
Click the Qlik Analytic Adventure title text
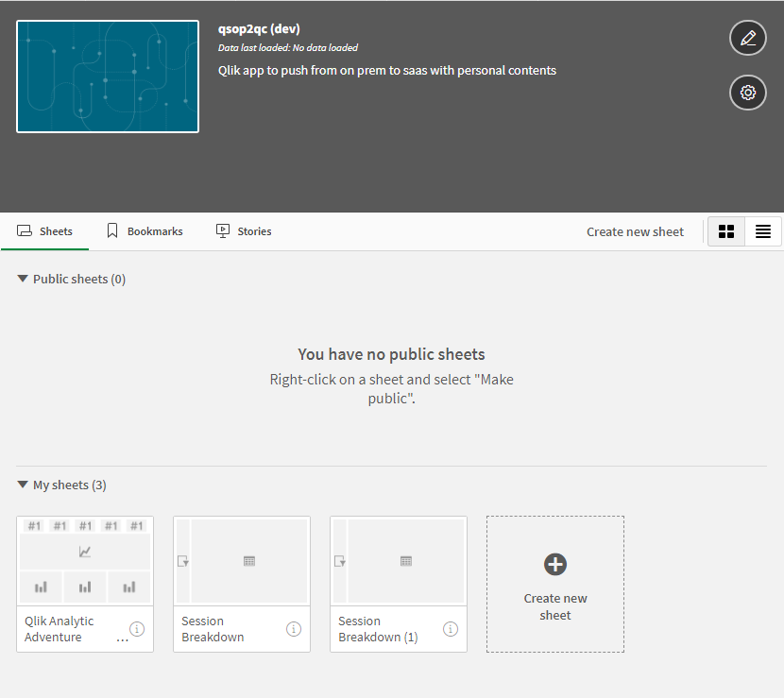59,629
